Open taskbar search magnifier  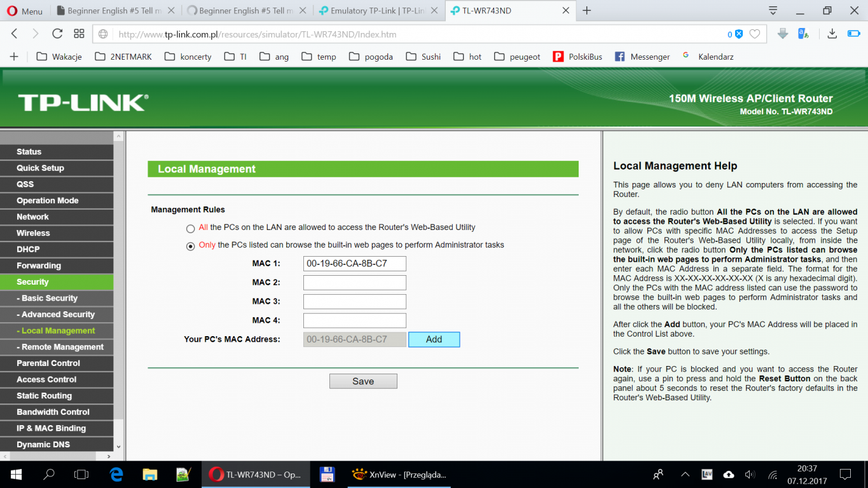pos(49,474)
